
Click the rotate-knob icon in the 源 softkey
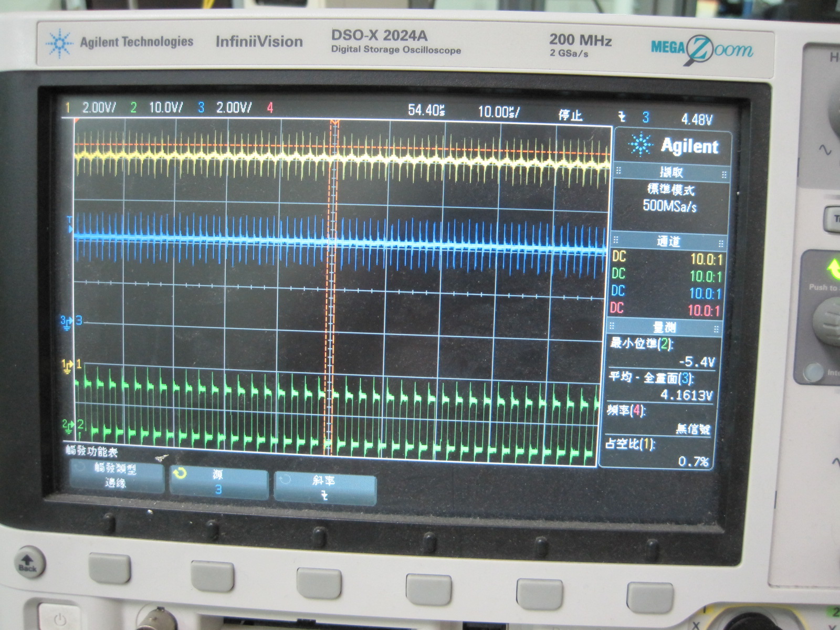click(x=180, y=474)
